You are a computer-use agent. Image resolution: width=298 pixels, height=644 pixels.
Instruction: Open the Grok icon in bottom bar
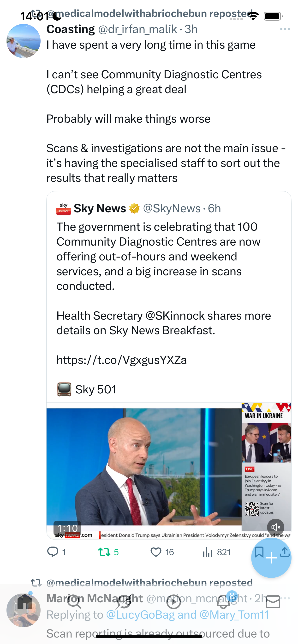click(124, 602)
